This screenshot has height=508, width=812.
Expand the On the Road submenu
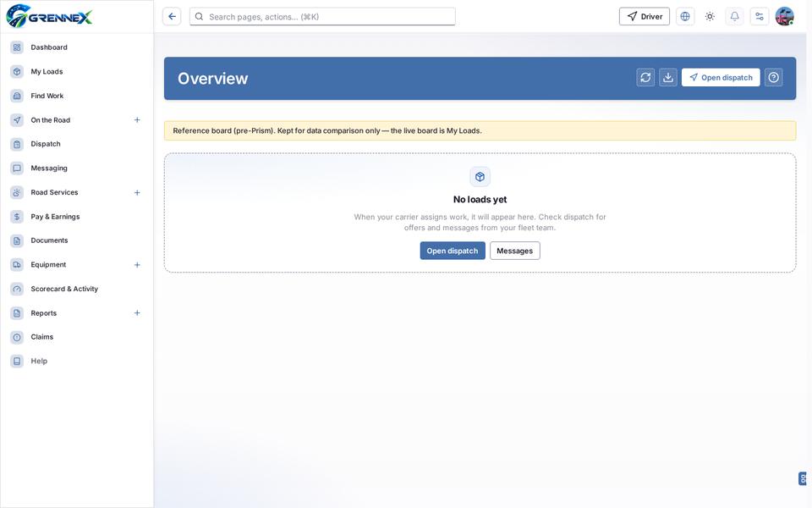tap(137, 120)
